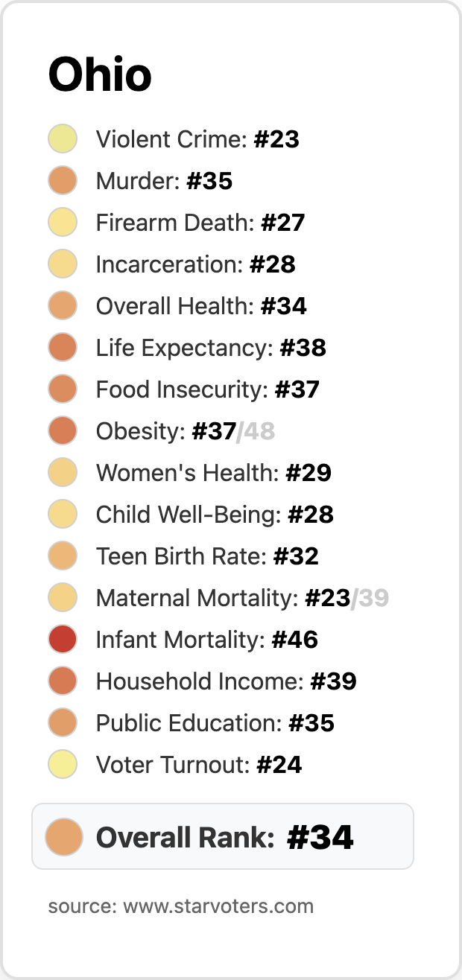Open the www.starvoters.com source link
This screenshot has height=980, width=462.
pos(218,906)
